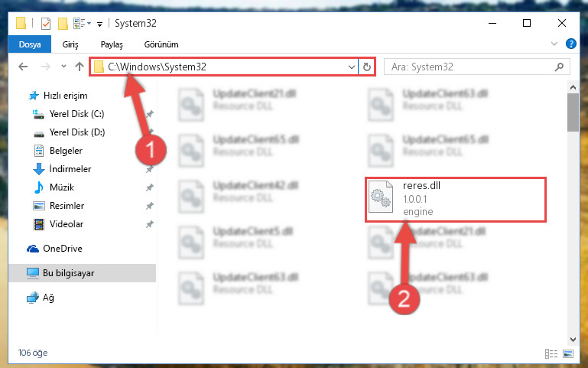Select the reres.dll file
Screen dimensions: 588x368
pyautogui.click(x=455, y=199)
